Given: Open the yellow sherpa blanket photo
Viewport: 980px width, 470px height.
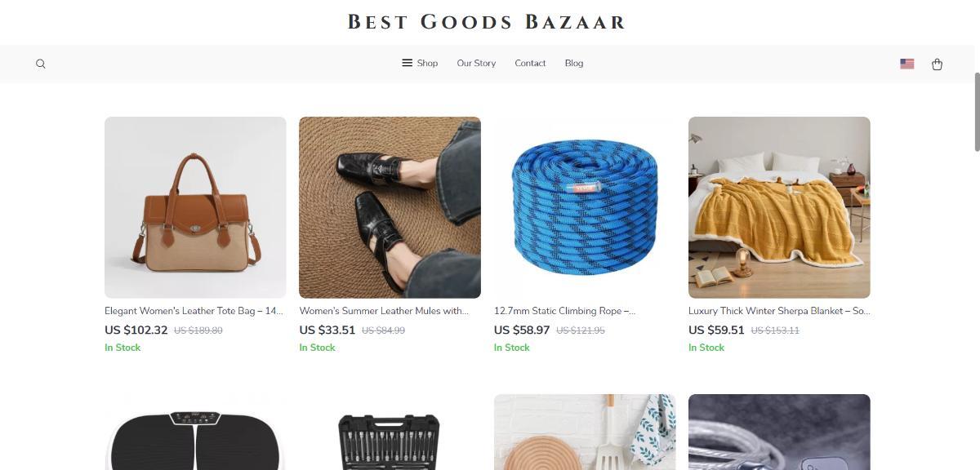Looking at the screenshot, I should tap(779, 207).
